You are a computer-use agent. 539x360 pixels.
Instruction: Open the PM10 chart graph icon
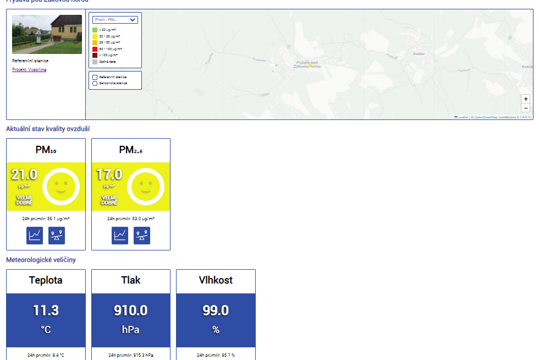click(34, 236)
